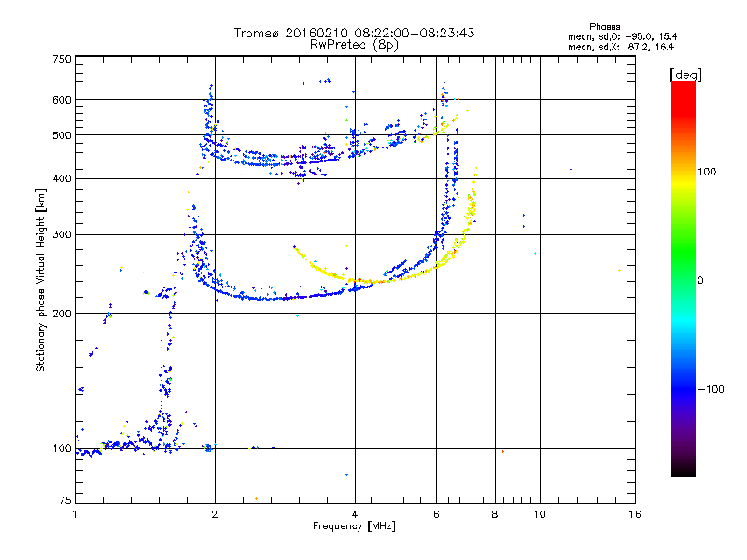Click the x-axis '16' tick label

(x=635, y=514)
